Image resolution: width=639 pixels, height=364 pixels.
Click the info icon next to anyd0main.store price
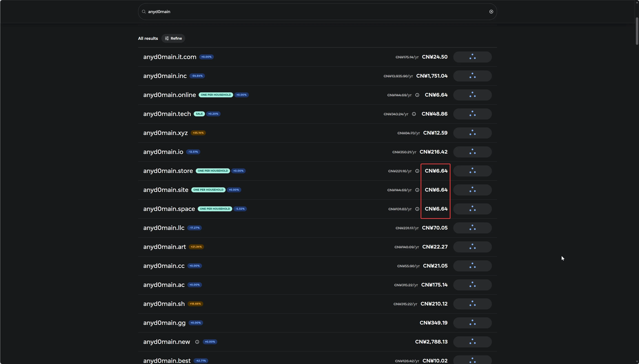tap(417, 171)
